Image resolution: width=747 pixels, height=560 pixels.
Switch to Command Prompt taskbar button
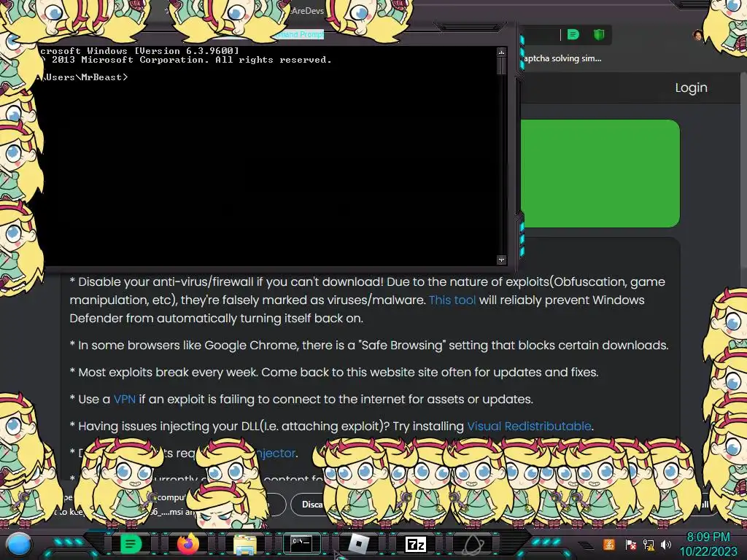tap(301, 544)
